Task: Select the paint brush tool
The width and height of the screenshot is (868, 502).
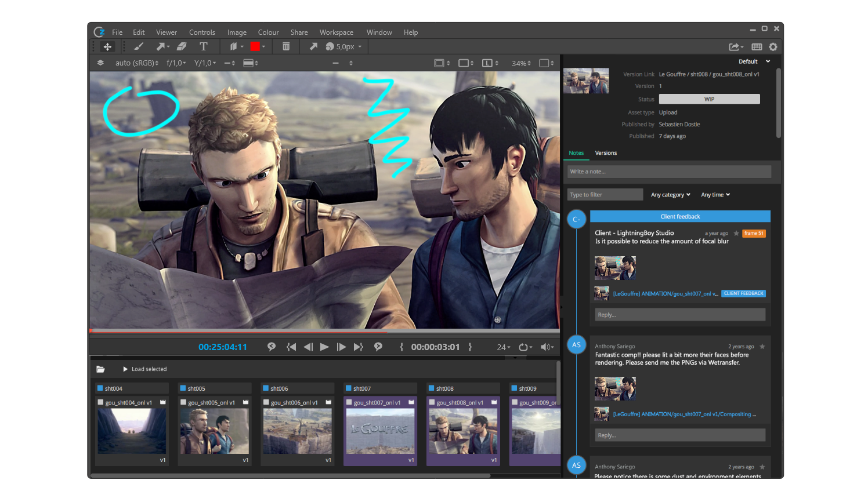Action: point(138,46)
